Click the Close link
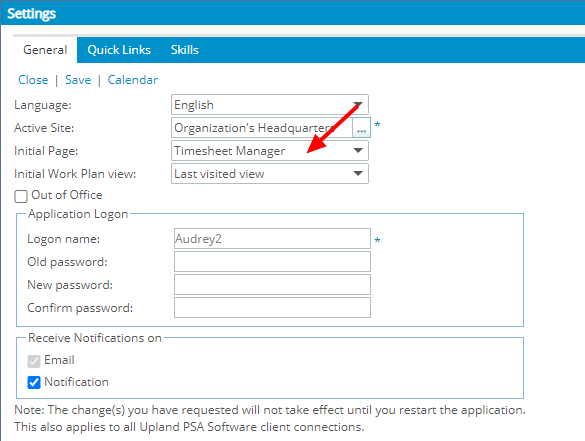The image size is (585, 441). tap(33, 80)
